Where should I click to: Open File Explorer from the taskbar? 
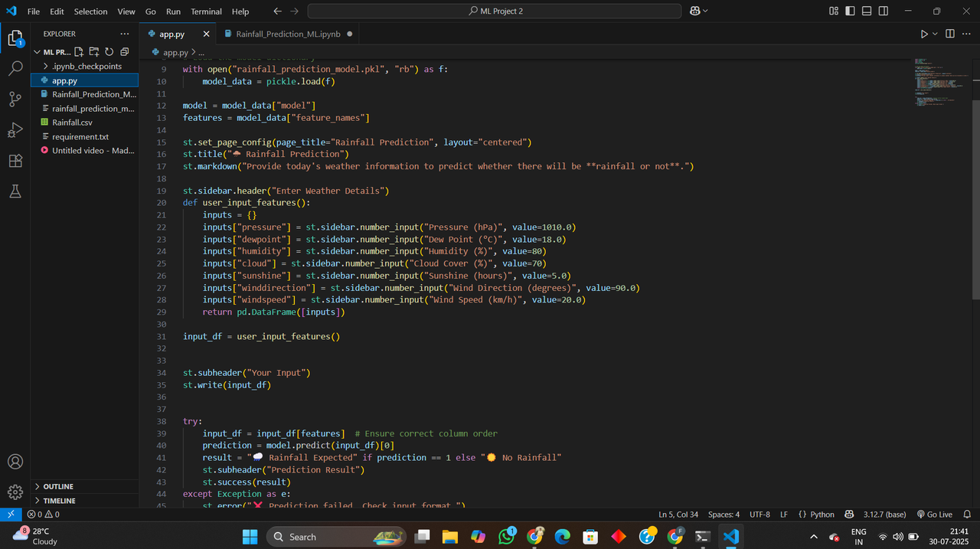coord(449,537)
